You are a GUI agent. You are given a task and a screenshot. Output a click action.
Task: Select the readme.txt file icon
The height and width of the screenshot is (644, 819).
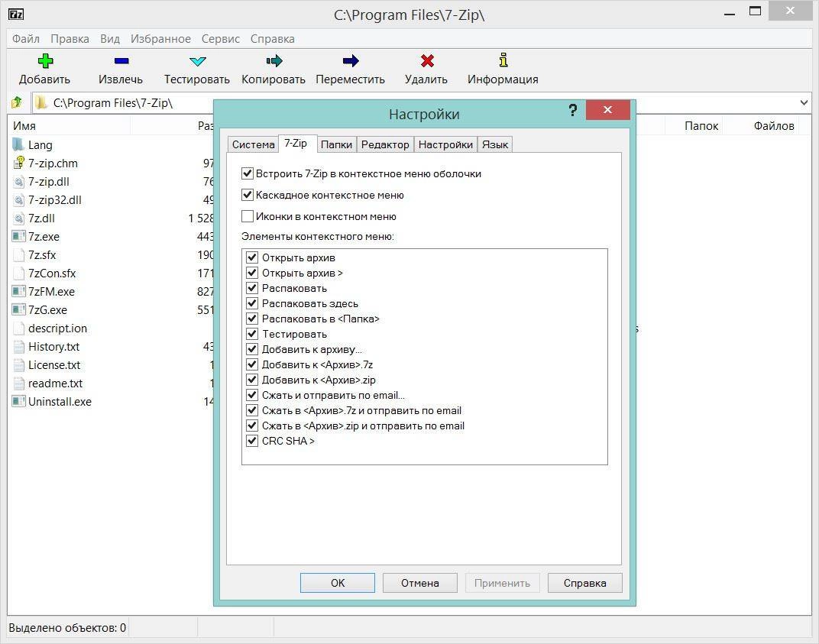19,383
